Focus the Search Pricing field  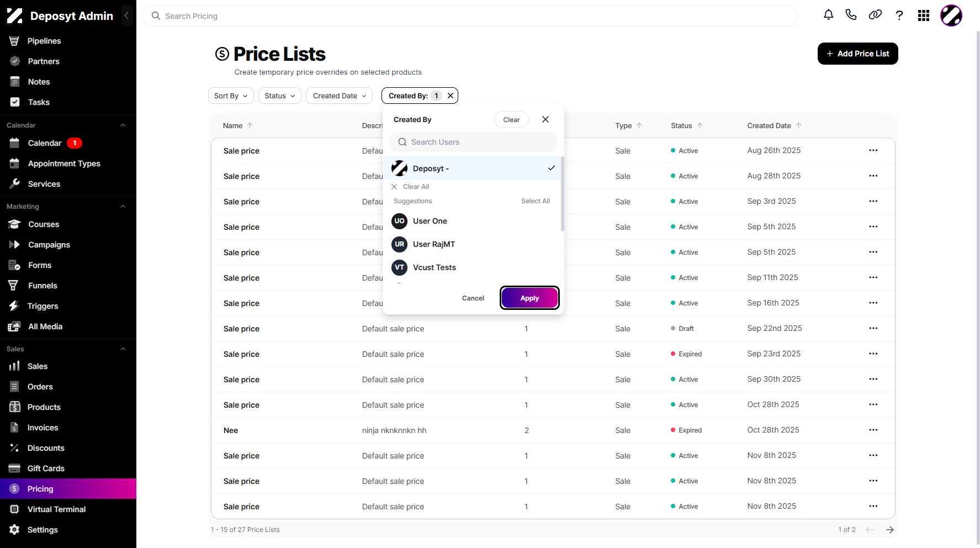[470, 16]
